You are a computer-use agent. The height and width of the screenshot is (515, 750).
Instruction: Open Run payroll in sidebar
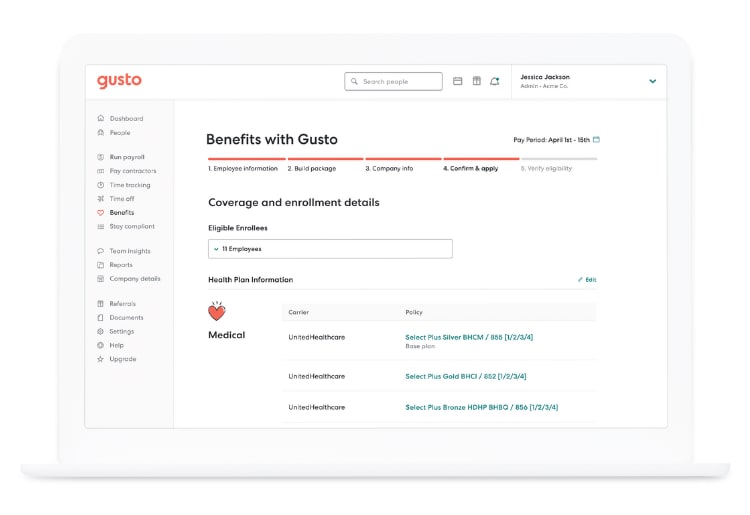click(x=127, y=157)
